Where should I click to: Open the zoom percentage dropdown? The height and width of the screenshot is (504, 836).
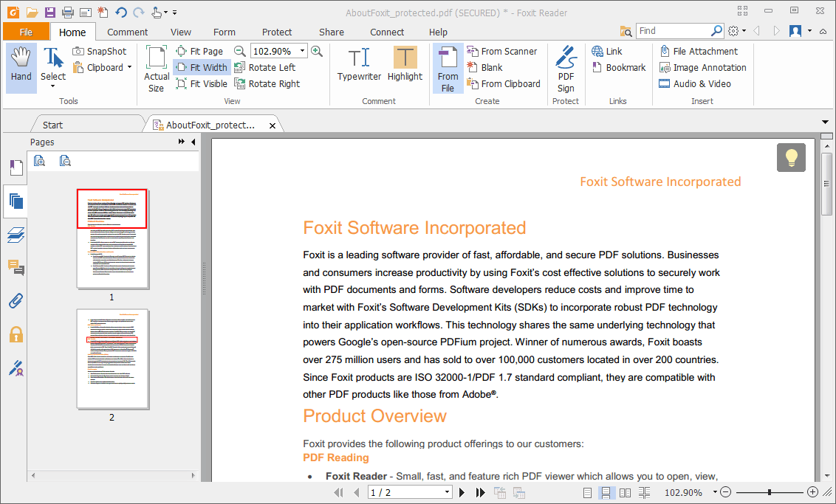click(304, 51)
